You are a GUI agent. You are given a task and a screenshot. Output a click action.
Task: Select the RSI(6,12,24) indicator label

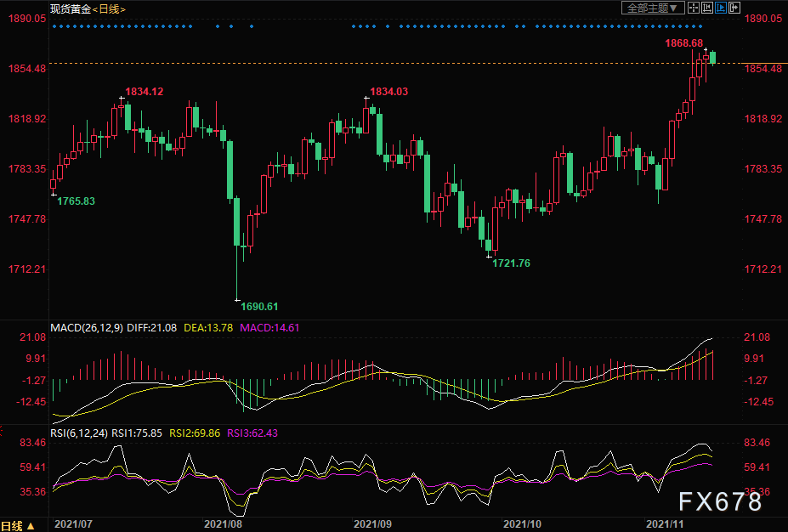point(79,433)
